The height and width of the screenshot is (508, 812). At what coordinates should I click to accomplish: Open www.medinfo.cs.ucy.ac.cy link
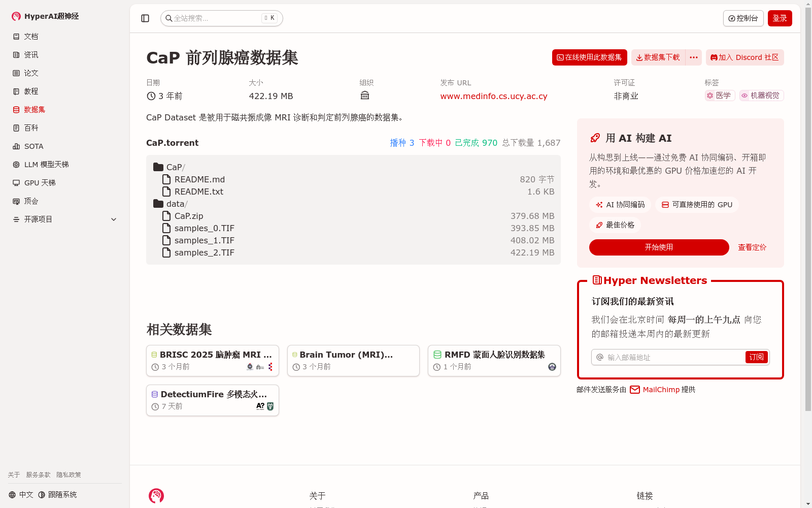pyautogui.click(x=494, y=96)
